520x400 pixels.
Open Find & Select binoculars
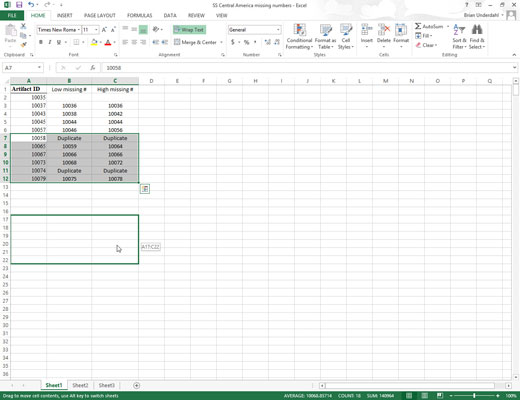pos(477,37)
